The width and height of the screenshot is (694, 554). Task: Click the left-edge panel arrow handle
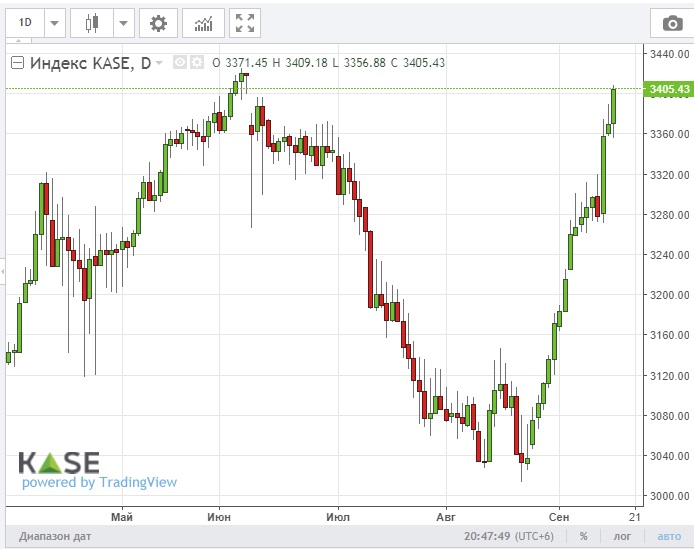pyautogui.click(x=3, y=271)
